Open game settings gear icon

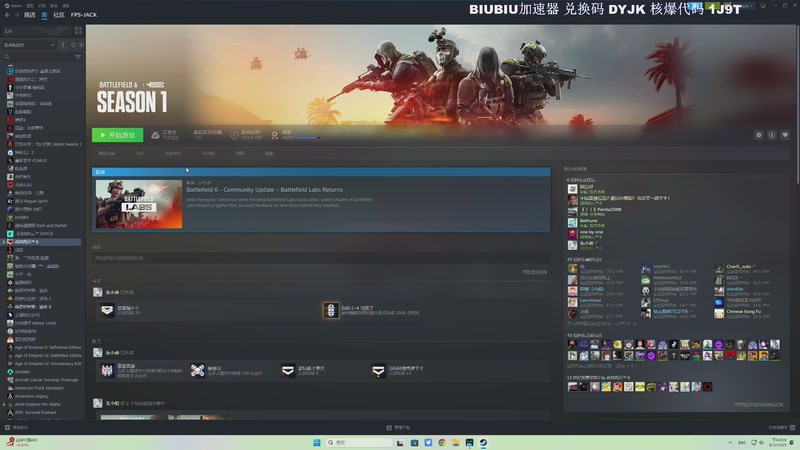pos(759,135)
